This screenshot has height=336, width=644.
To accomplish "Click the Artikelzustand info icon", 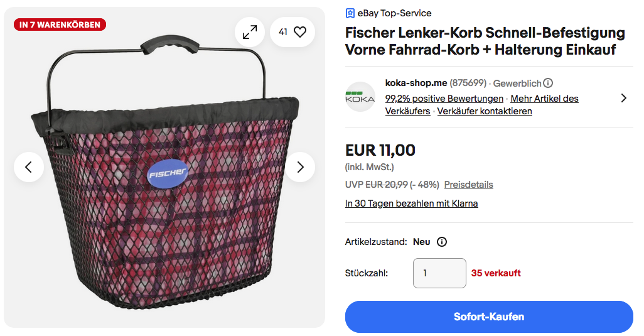I will coord(441,242).
